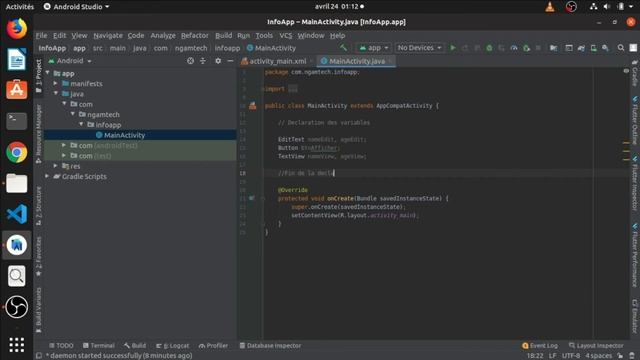Open the Refactor menu
Screen dimensions: 640x360
195,36
